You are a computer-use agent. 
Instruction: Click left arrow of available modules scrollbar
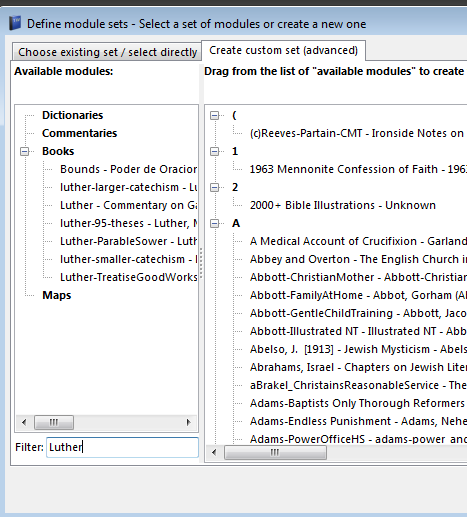[24, 423]
